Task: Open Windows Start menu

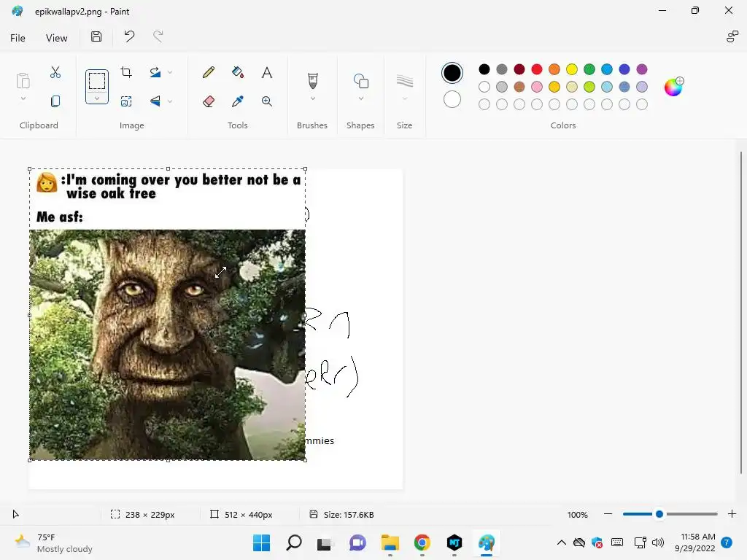Action: [261, 542]
